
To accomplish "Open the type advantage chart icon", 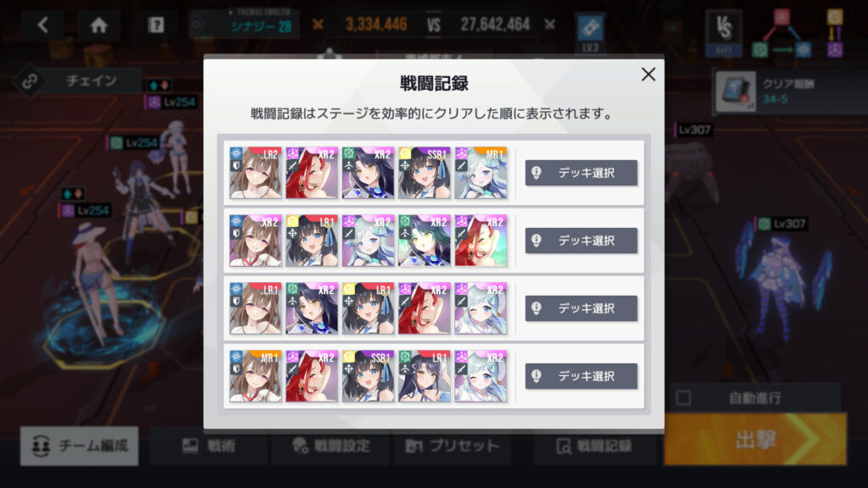I will tap(797, 33).
